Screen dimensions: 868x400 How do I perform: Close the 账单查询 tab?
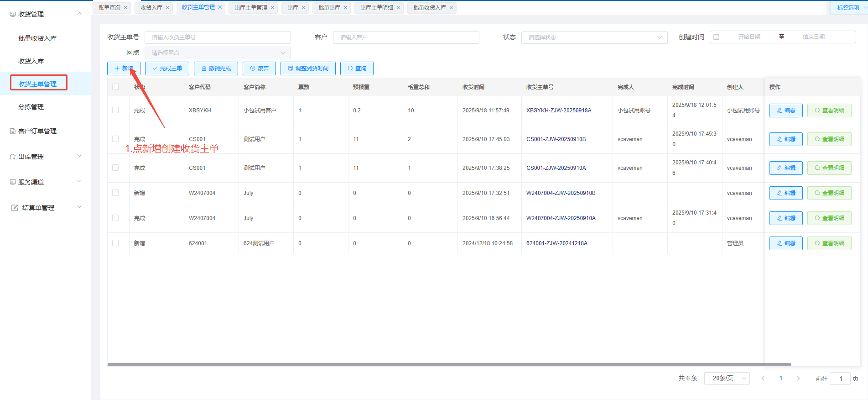[125, 8]
